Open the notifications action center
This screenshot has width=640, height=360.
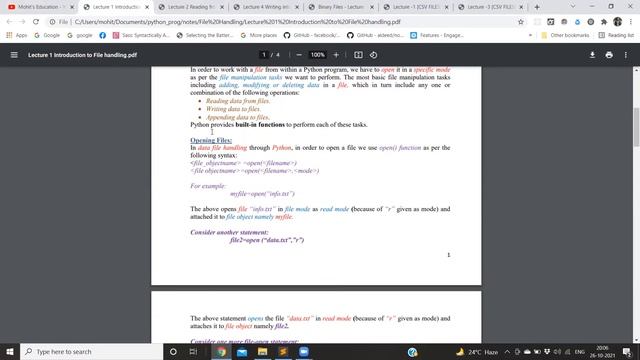(627, 352)
